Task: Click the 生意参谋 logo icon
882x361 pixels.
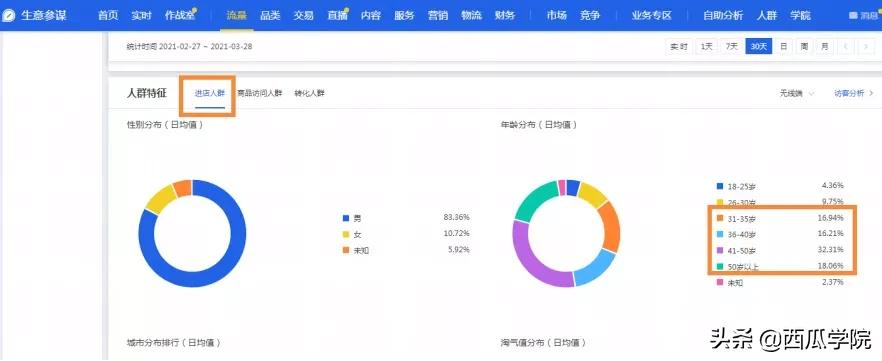Action: pyautogui.click(x=8, y=15)
